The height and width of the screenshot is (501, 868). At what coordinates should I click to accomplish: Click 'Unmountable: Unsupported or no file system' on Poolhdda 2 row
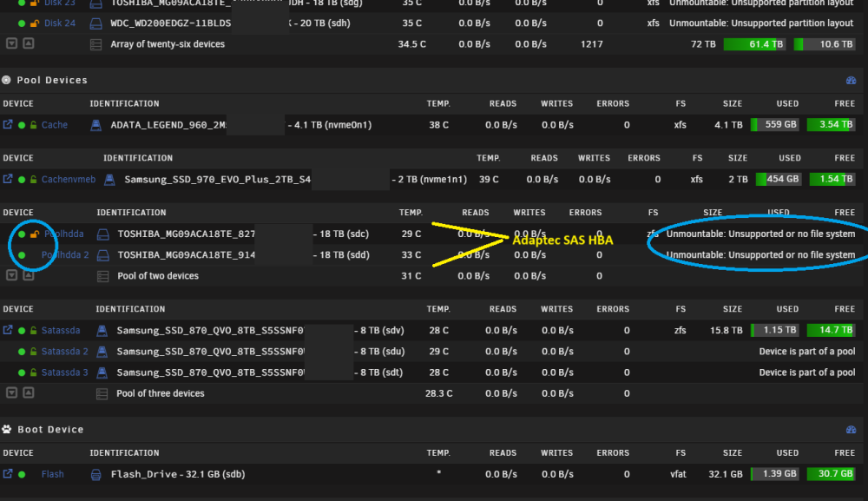pyautogui.click(x=760, y=255)
